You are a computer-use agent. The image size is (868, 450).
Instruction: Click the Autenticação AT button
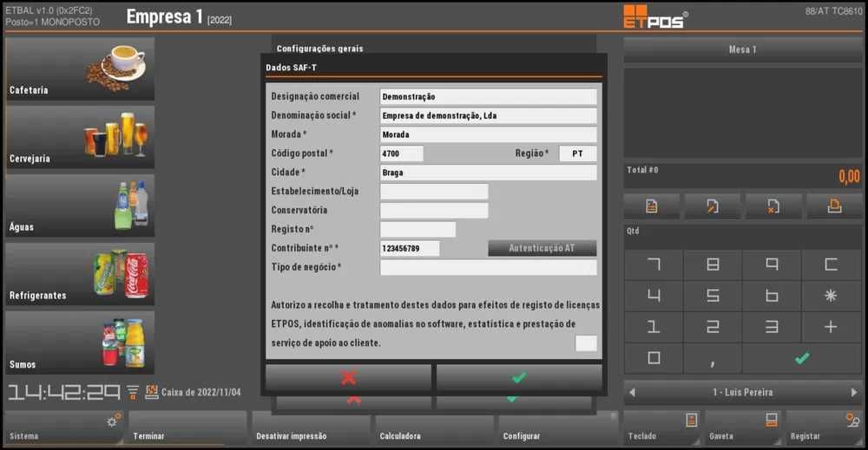tap(542, 248)
